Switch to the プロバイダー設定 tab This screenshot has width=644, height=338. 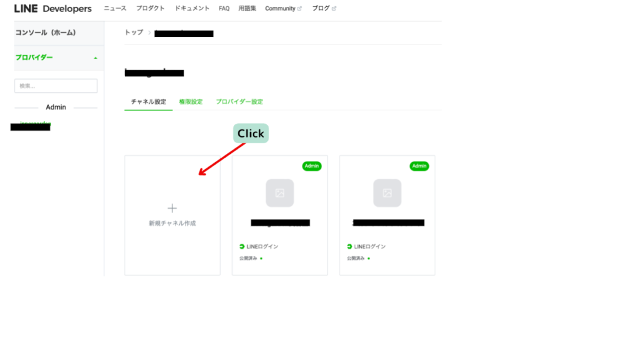tap(240, 102)
